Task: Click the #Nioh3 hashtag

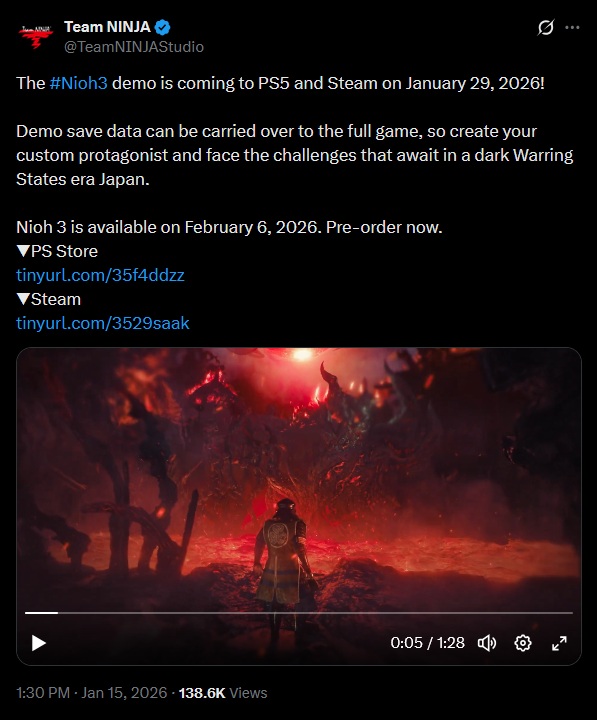Action: pos(79,83)
